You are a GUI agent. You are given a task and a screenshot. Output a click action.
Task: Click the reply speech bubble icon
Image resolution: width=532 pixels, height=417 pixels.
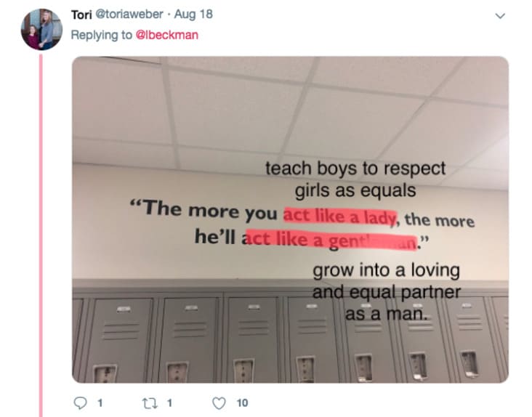coord(80,402)
